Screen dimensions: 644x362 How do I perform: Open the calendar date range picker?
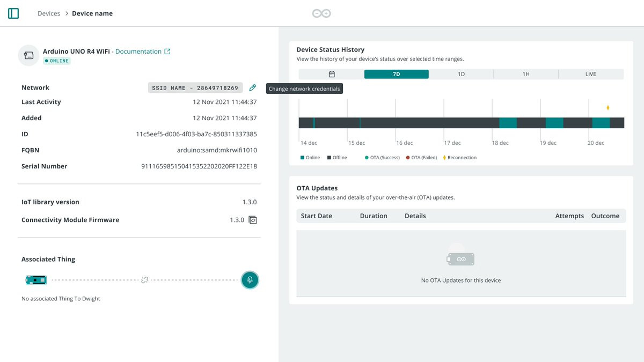(332, 74)
